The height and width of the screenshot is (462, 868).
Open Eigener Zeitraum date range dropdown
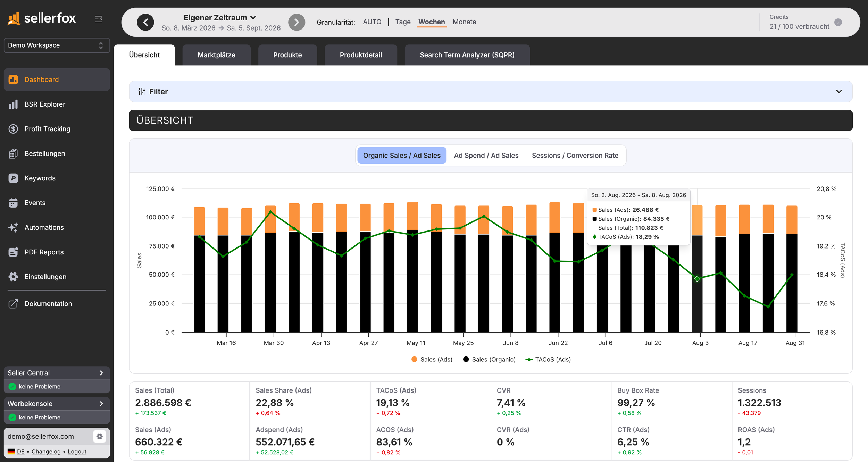tap(220, 17)
